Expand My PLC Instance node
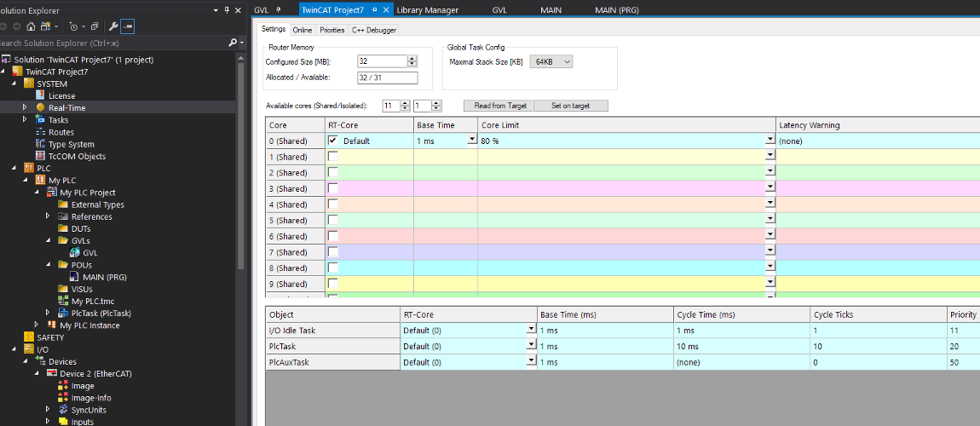 coord(37,325)
